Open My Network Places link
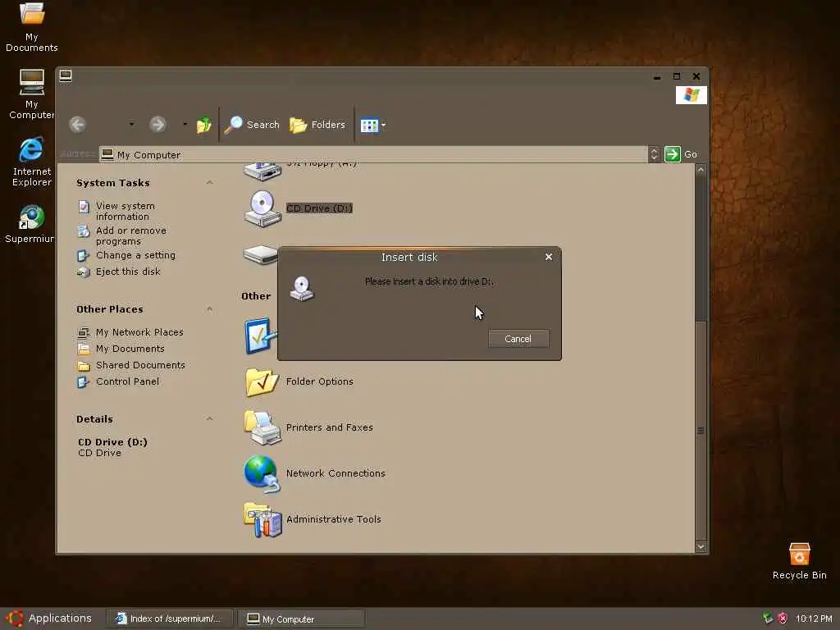 [x=139, y=332]
